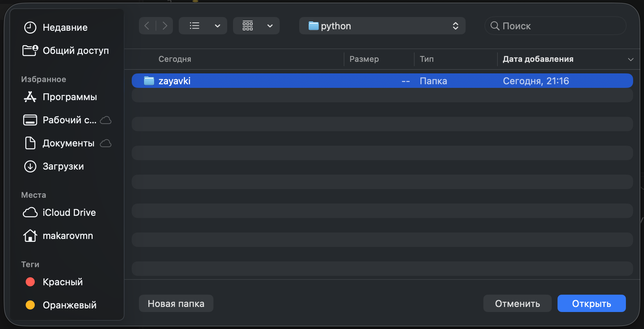Expand the grouping options chevron
The image size is (644, 329).
[x=270, y=26]
